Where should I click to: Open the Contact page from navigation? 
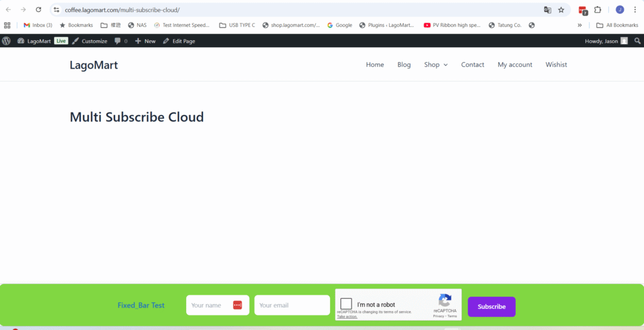472,65
